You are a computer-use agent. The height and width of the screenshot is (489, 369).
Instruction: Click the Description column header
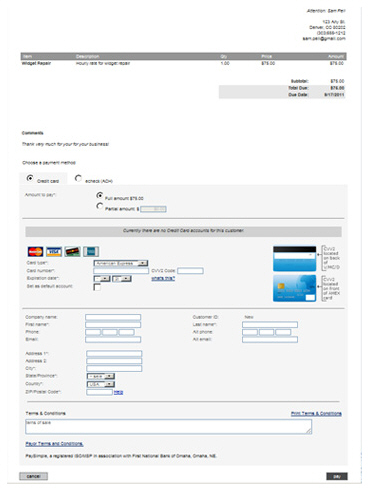tap(87, 56)
